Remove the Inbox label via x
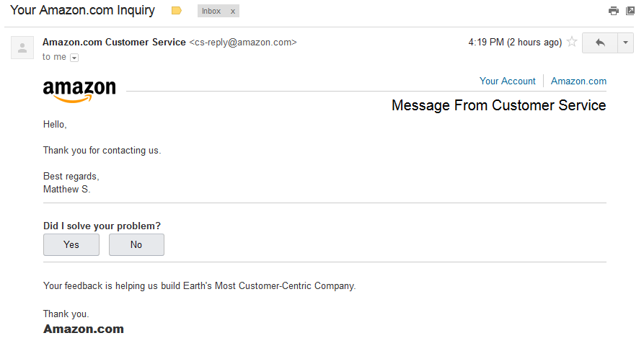 pyautogui.click(x=232, y=12)
